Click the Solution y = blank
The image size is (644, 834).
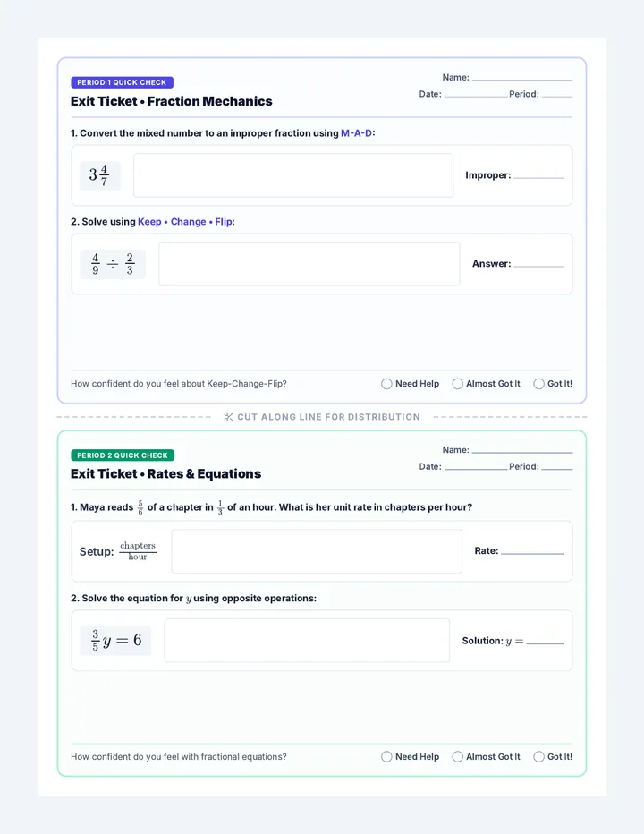(545, 642)
